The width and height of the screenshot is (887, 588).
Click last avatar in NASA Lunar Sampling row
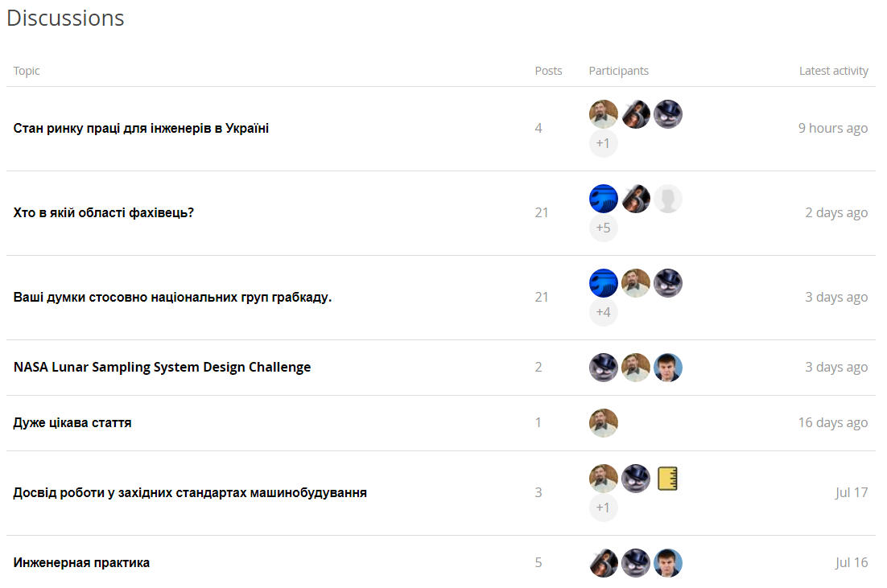pos(668,368)
